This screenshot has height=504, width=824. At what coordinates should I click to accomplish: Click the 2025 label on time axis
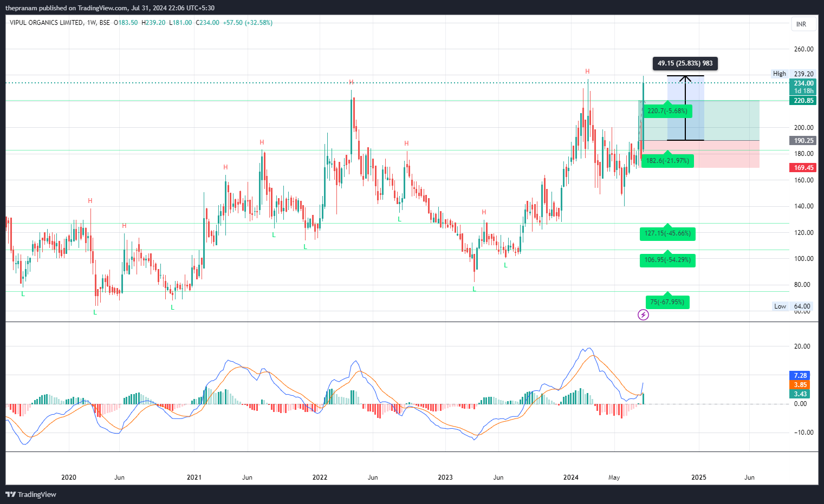pyautogui.click(x=699, y=477)
